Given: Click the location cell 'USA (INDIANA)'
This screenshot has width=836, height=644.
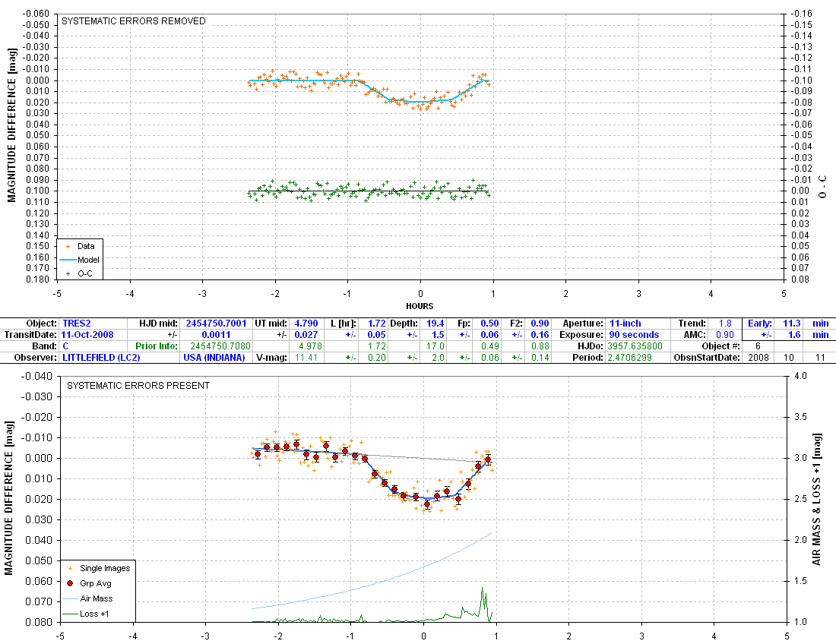Looking at the screenshot, I should tap(214, 358).
